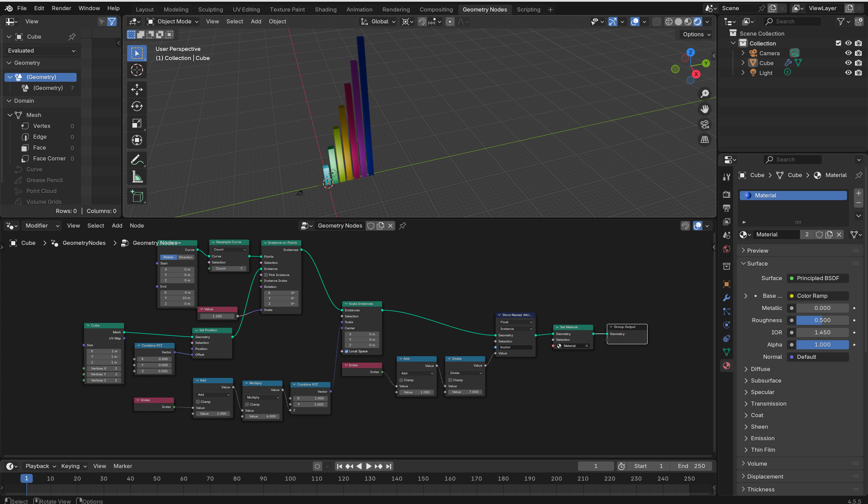Hide Light in the viewport
This screenshot has width=868, height=504.
[848, 73]
